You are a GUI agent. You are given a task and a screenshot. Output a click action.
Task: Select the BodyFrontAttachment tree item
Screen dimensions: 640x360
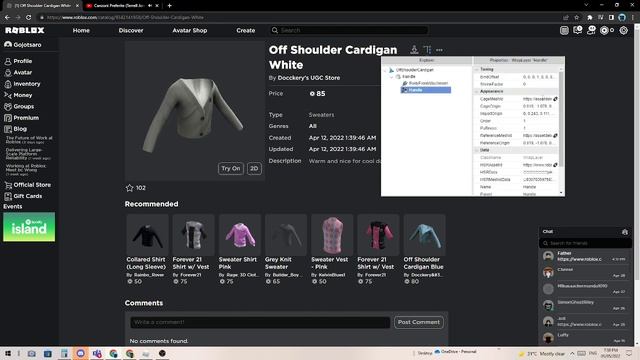425,83
